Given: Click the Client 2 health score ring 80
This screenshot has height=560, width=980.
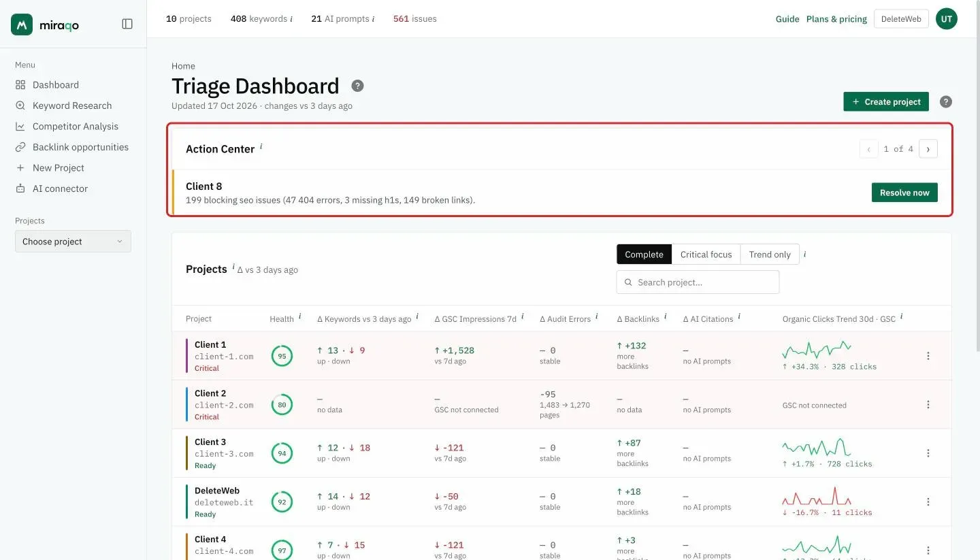Looking at the screenshot, I should [x=282, y=405].
